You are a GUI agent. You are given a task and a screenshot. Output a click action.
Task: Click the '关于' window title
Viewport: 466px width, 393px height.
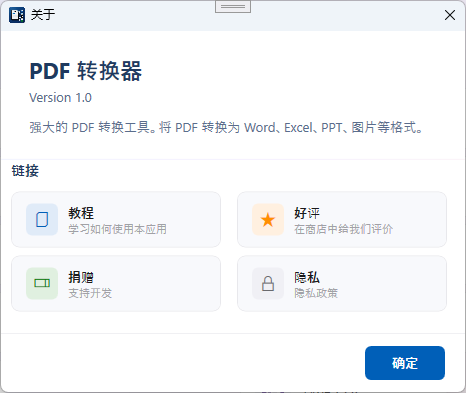coord(43,15)
